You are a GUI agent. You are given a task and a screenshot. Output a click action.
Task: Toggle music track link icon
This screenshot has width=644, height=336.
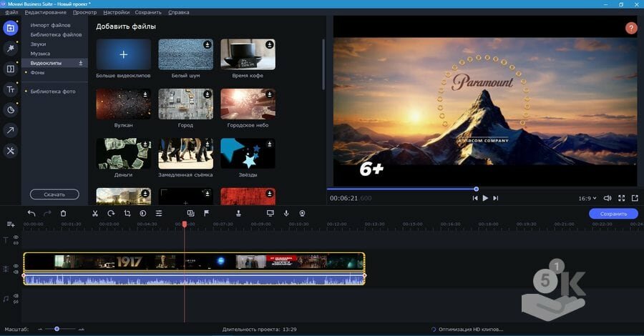click(16, 302)
